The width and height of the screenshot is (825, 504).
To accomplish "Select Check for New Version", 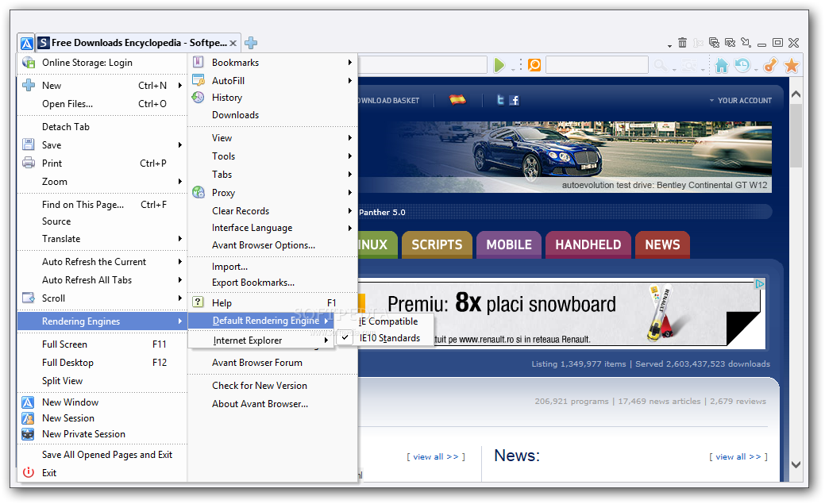I will click(272, 386).
